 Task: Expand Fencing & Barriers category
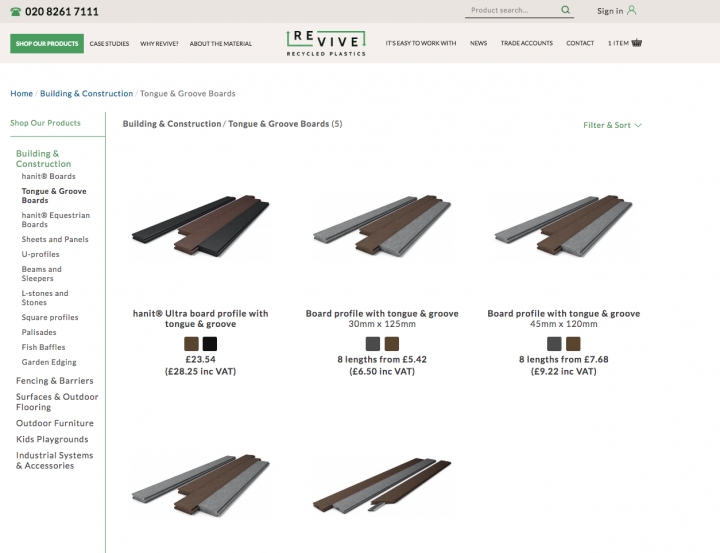[x=55, y=381]
